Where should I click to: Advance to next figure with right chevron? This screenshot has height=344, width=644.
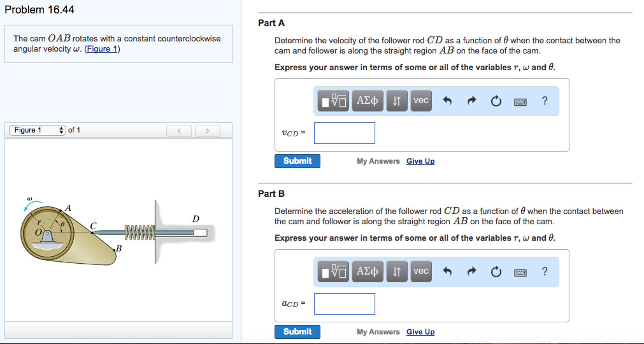(x=207, y=130)
